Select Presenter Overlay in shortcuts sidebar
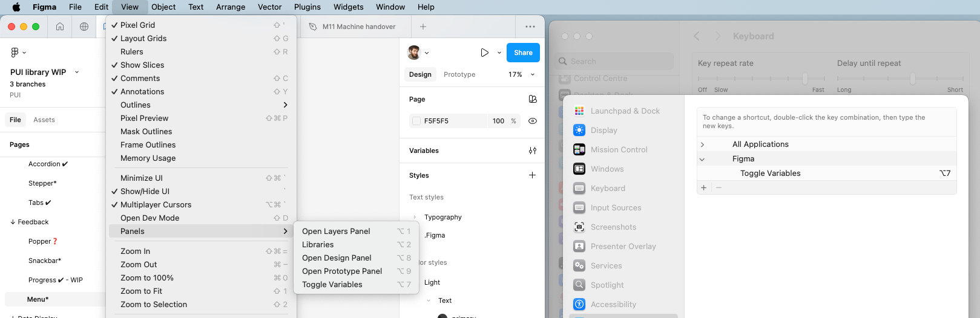Viewport: 980px width, 318px height. click(614, 246)
